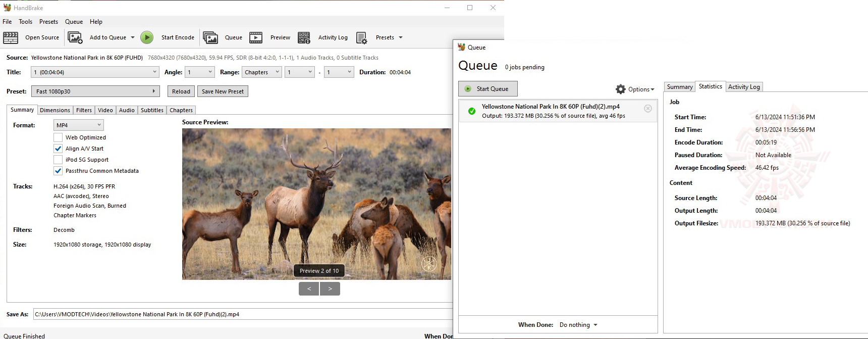Switch to the Dimensions tab
Screen dimensions: 868x339
click(55, 110)
